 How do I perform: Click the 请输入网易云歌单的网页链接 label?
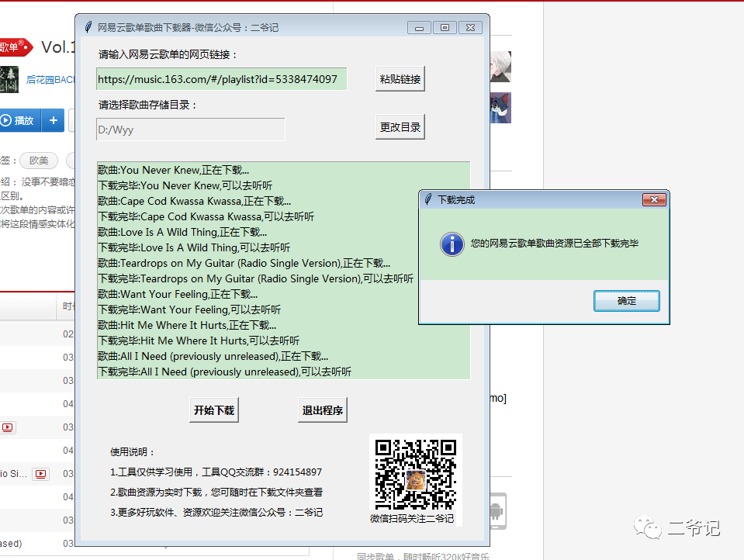[168, 54]
